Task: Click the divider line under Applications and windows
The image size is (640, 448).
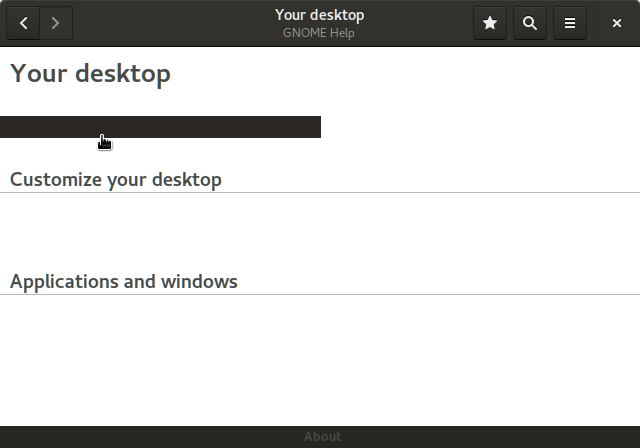Action: (320, 294)
